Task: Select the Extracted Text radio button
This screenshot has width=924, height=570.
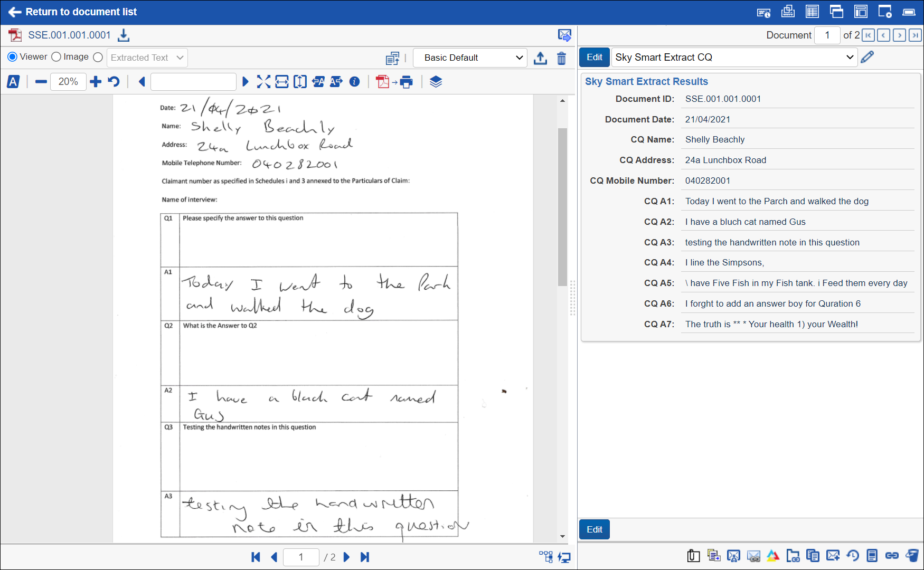Action: point(98,57)
